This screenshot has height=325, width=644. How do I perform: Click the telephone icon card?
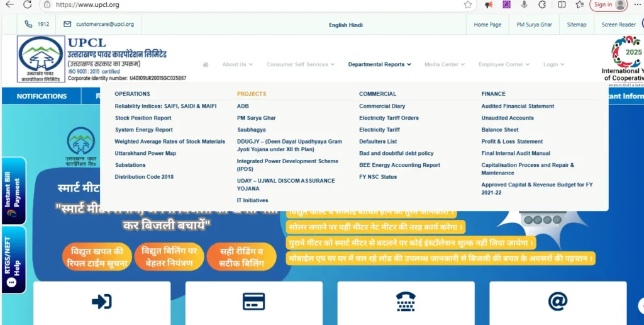coord(406,301)
